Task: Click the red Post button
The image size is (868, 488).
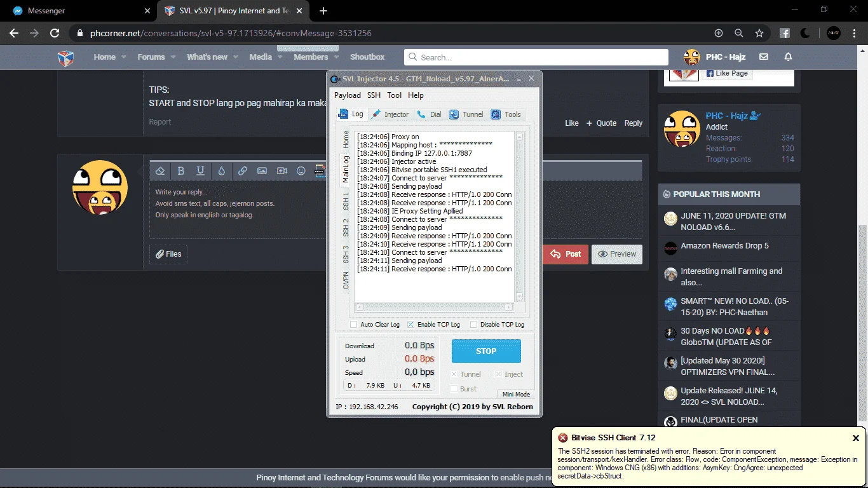Action: pos(566,254)
